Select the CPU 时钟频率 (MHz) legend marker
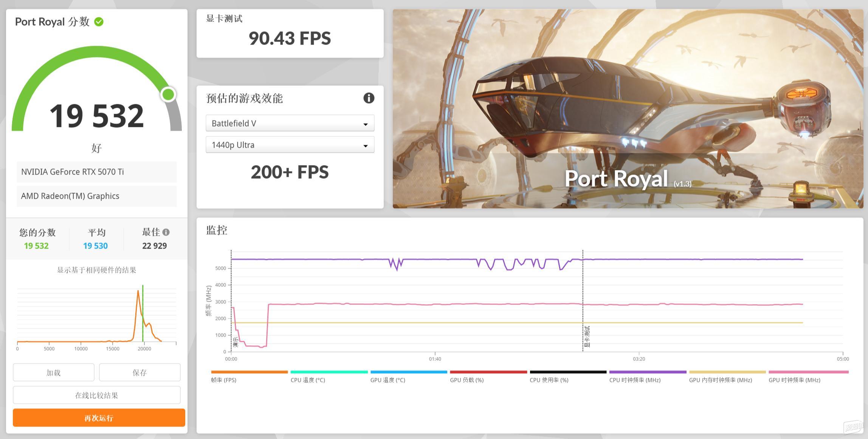This screenshot has width=868, height=439. [647, 372]
